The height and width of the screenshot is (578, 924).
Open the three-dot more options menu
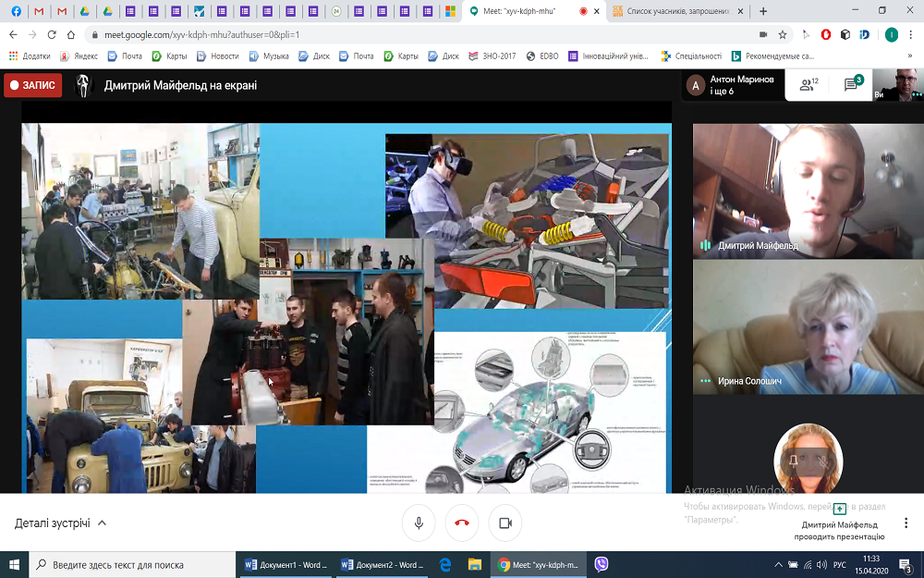point(906,523)
